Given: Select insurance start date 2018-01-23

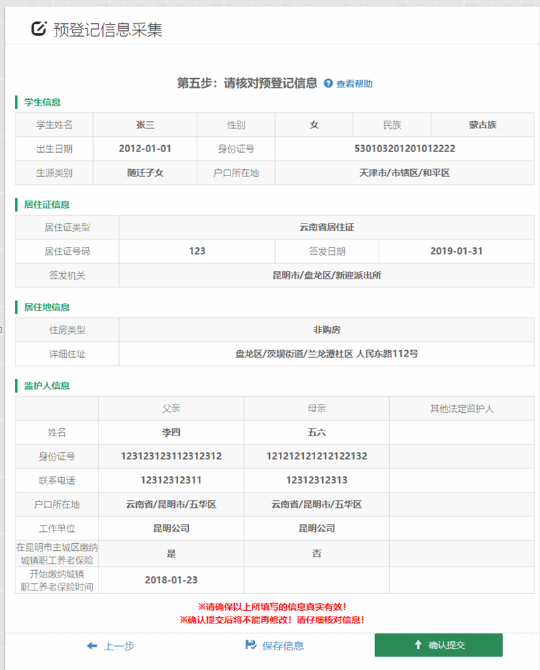Looking at the screenshot, I should tap(171, 580).
